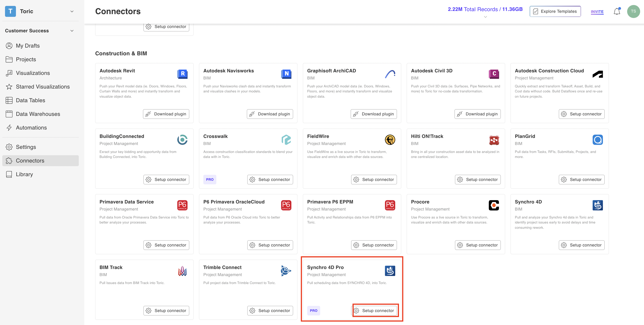
Task: Open Settings in sidebar
Action: point(41,147)
